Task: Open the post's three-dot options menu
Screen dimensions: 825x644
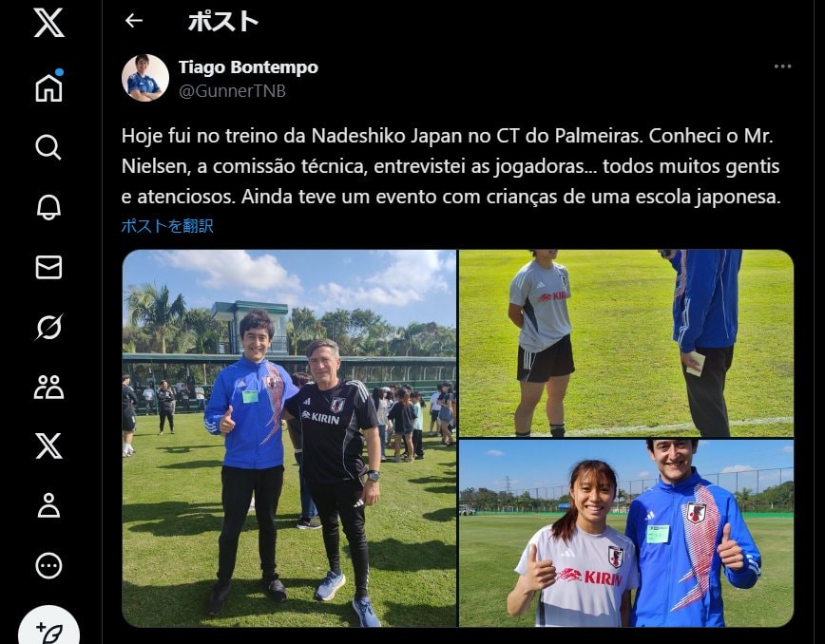Action: [782, 66]
